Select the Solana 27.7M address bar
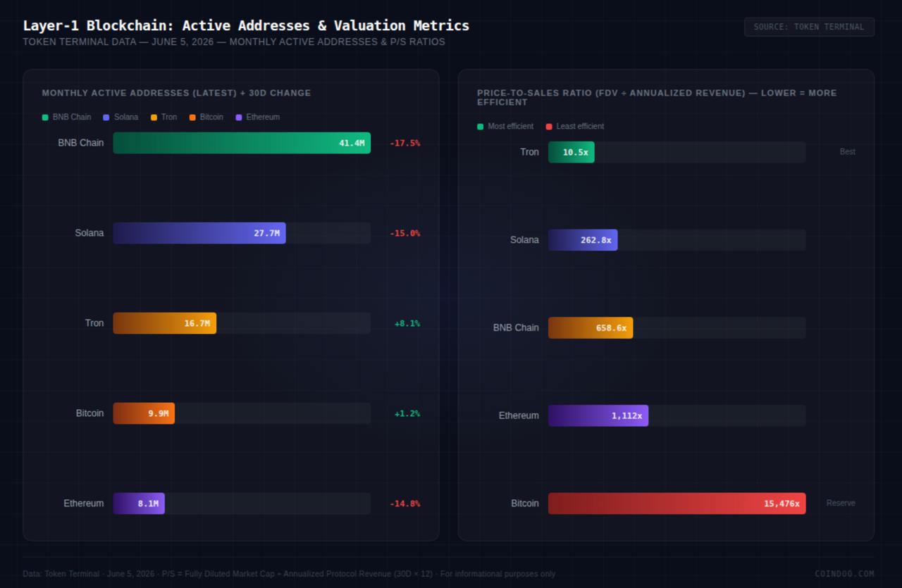 point(199,233)
